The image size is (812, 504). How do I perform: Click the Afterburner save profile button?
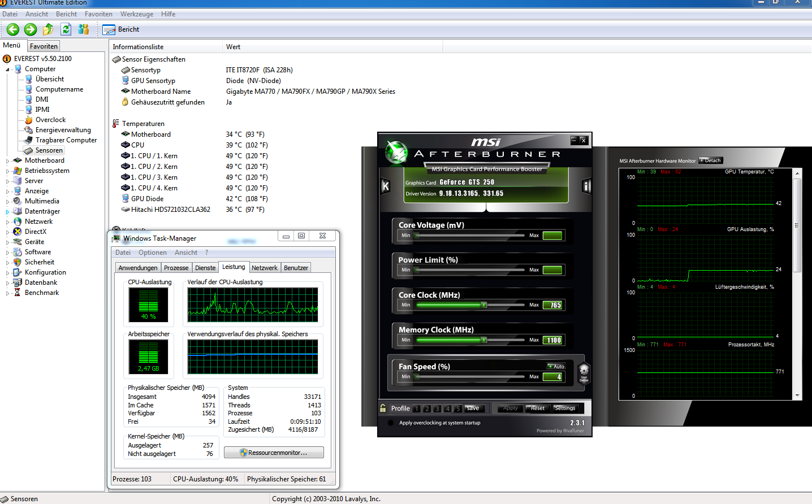pyautogui.click(x=473, y=409)
